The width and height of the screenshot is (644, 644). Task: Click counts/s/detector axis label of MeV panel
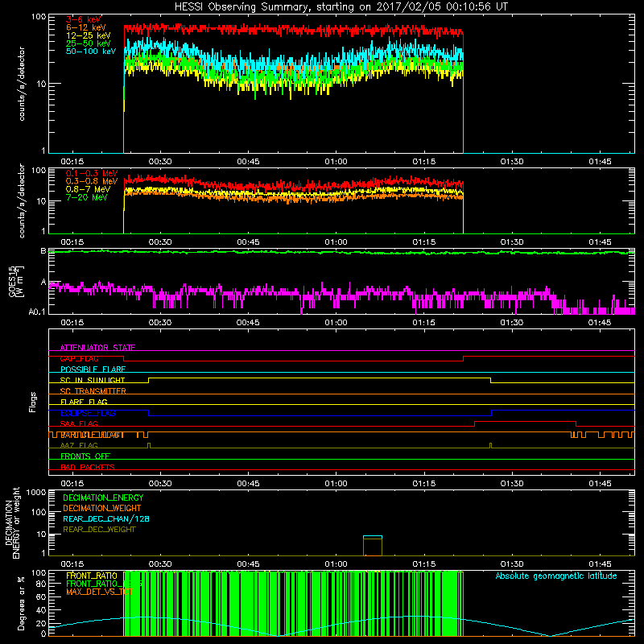[22, 200]
